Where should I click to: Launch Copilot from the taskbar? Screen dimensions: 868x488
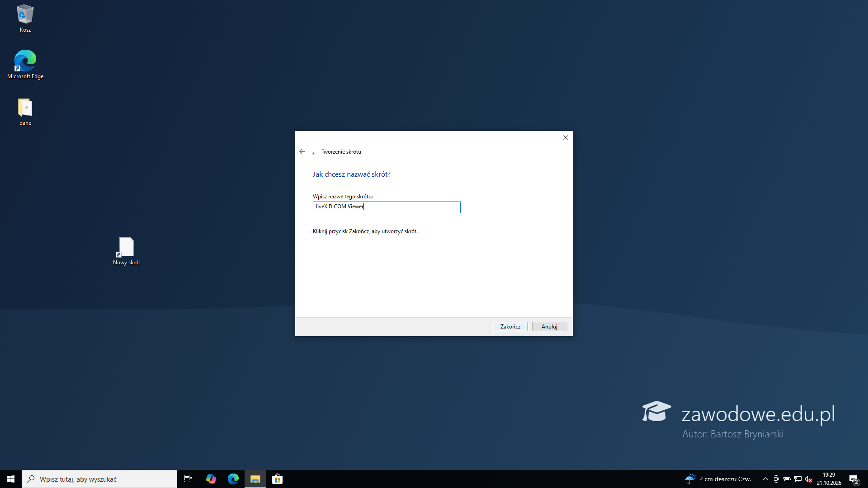(x=211, y=479)
